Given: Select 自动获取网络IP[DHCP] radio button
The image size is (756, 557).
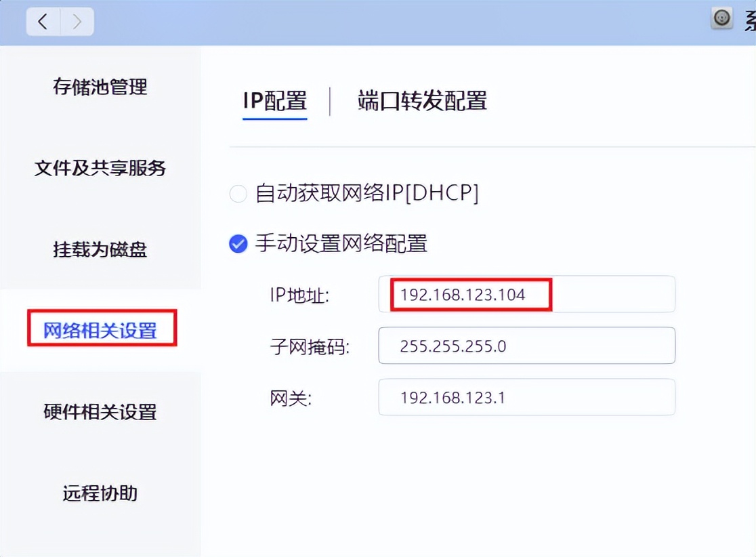Looking at the screenshot, I should [x=238, y=194].
